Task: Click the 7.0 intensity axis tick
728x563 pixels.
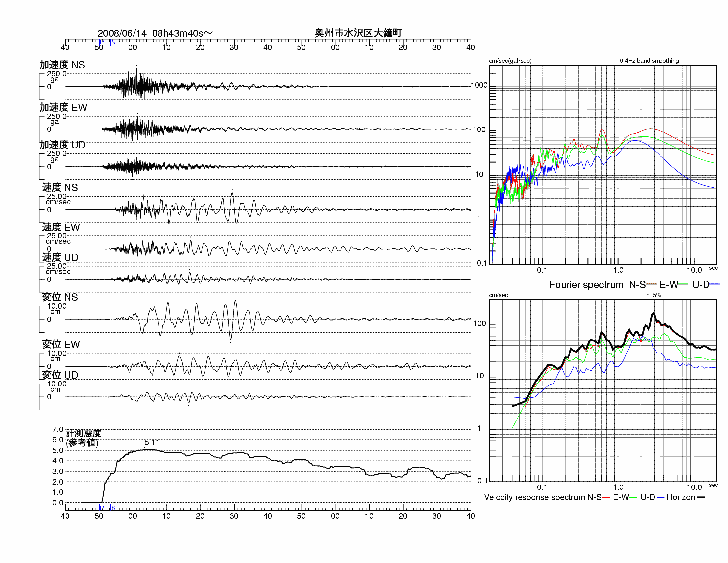Action: tap(58, 429)
